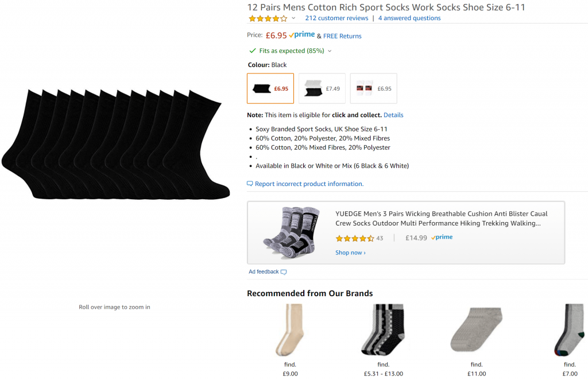Choose the black and white mix swatch at £7.49
The height and width of the screenshot is (380, 588).
322,88
